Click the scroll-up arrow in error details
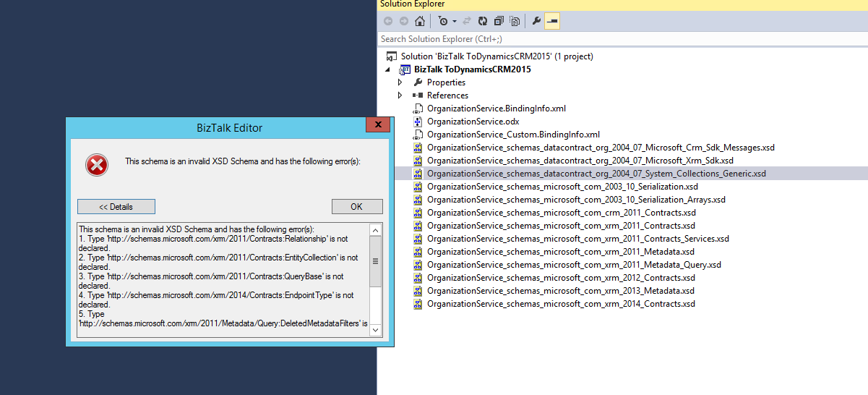The height and width of the screenshot is (395, 868). [375, 230]
